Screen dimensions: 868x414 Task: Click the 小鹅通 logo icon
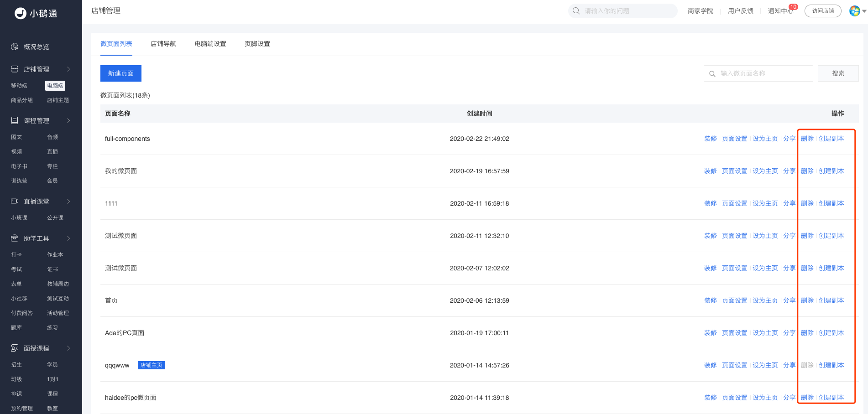pos(20,13)
